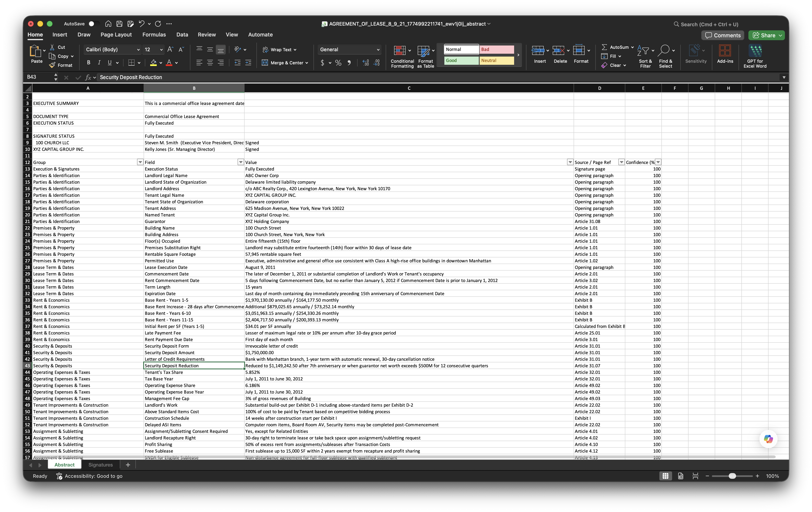
Task: Apply the Good cell style swatch
Action: pos(461,61)
